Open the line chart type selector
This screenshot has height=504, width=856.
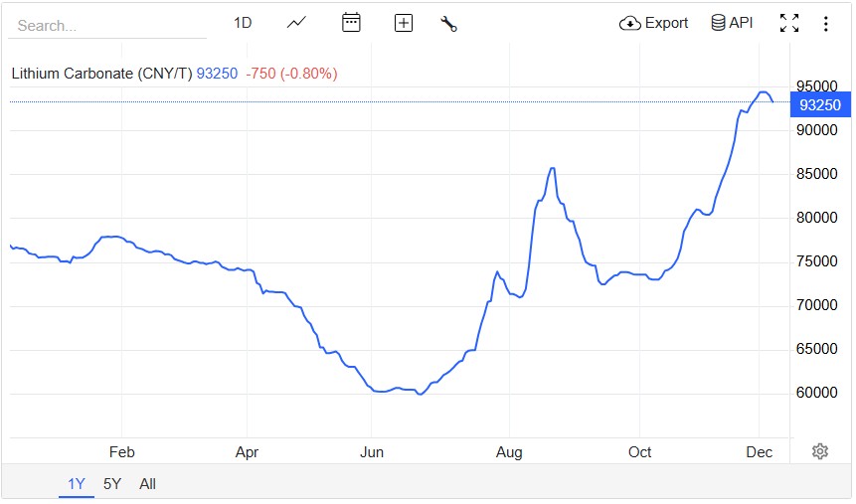point(296,23)
